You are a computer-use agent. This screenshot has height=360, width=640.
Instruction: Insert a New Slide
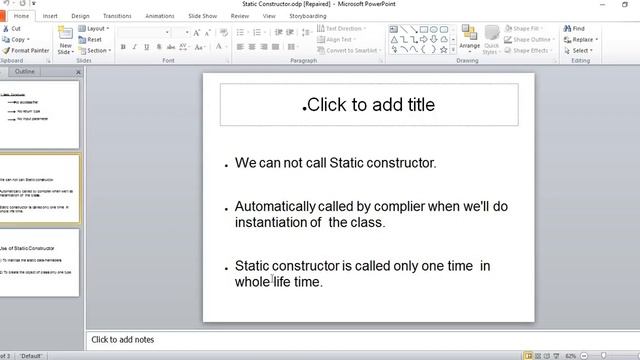pos(65,40)
